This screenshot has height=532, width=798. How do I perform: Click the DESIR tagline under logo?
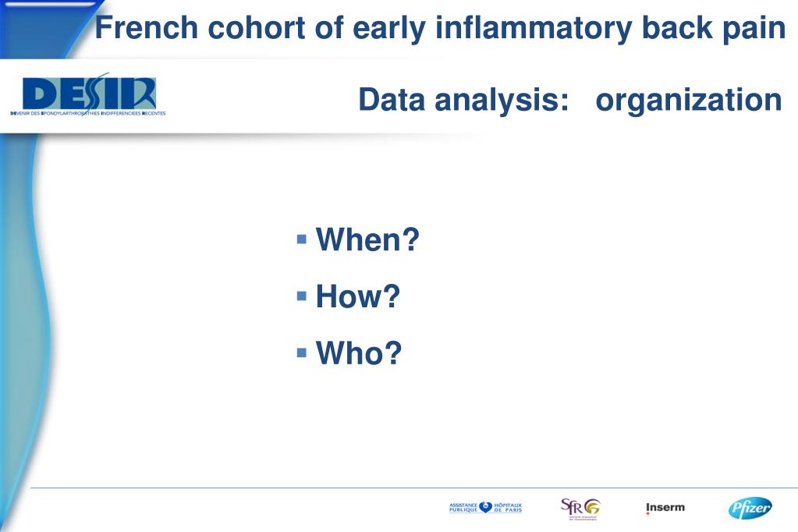click(88, 114)
